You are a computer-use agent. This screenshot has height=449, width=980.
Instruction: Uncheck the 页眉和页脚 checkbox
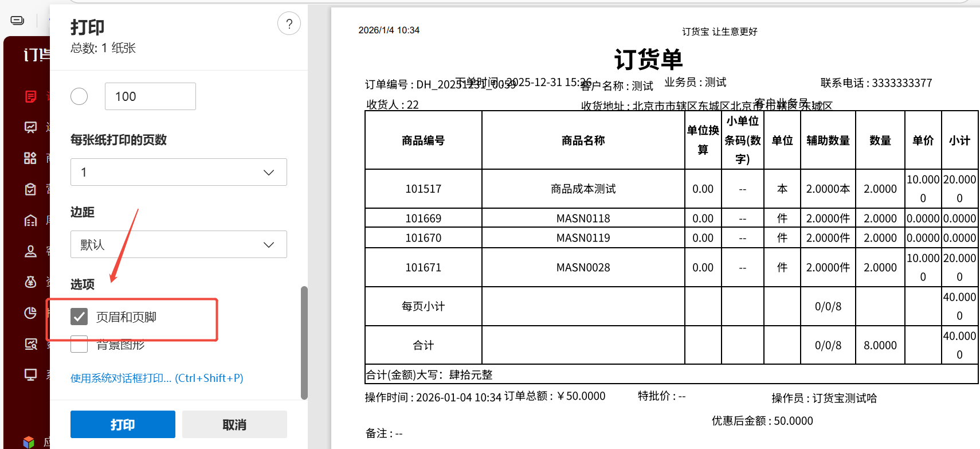(79, 317)
